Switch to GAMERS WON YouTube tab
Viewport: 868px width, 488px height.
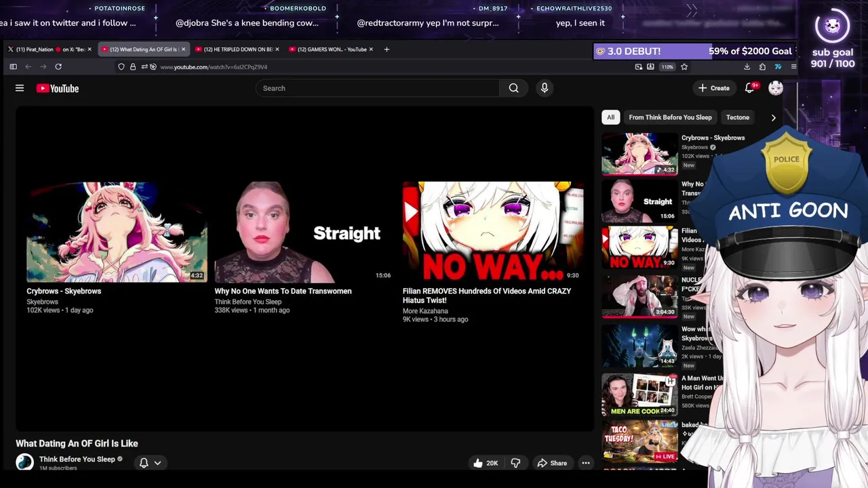330,49
